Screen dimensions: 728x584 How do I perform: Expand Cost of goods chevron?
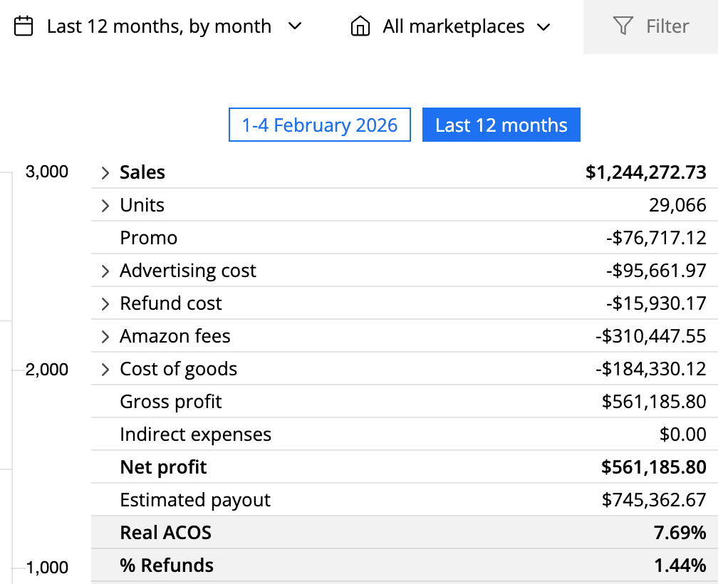coord(105,370)
